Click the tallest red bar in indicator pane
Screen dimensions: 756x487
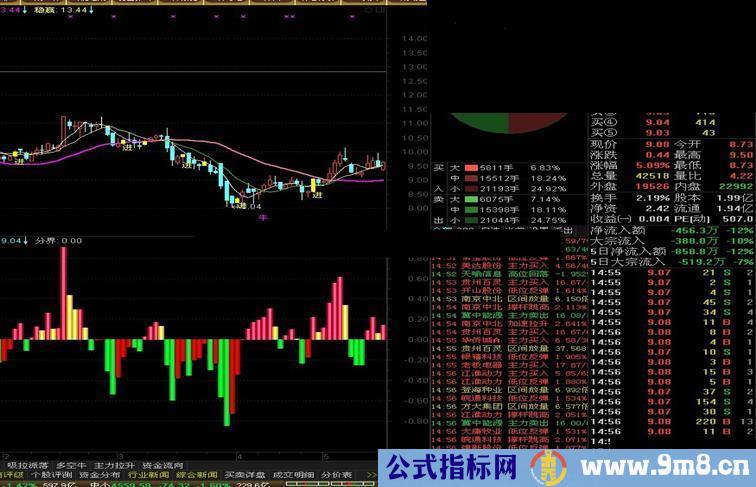pos(64,294)
